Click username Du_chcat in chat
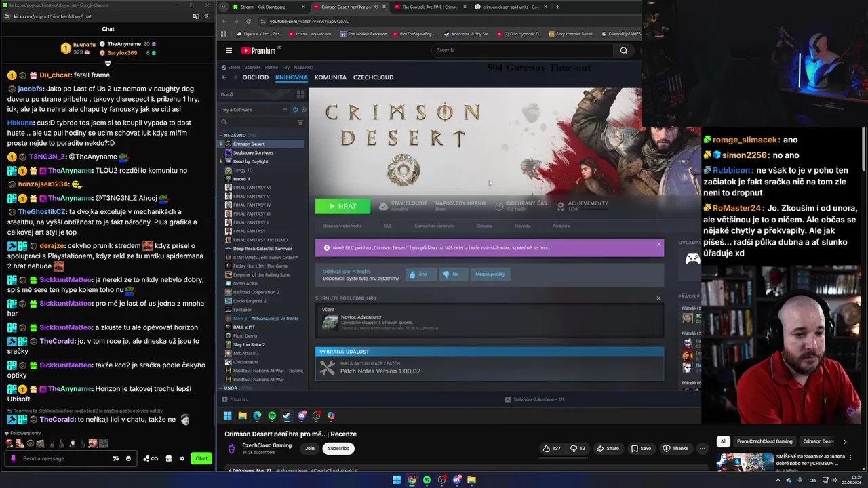868x488 pixels. tap(56, 75)
